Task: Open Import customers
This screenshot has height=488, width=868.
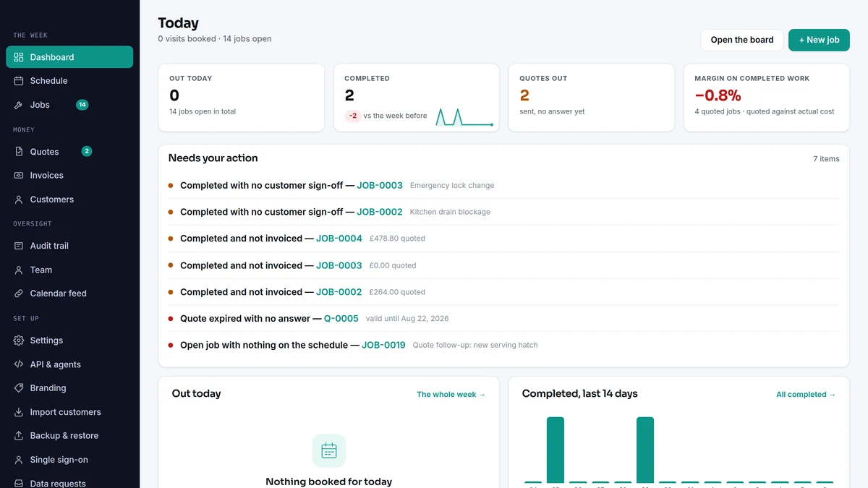Action: pyautogui.click(x=69, y=412)
